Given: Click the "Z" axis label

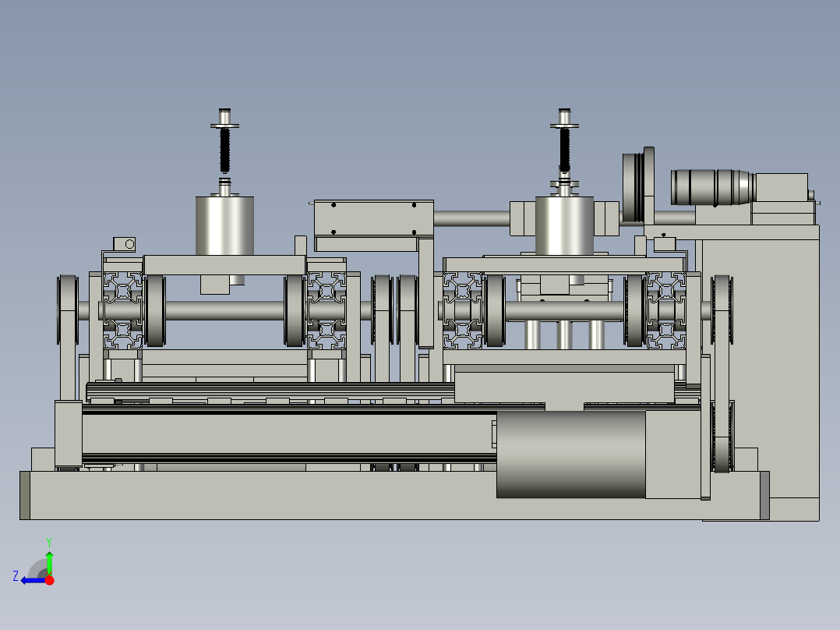Looking at the screenshot, I should point(16,576).
